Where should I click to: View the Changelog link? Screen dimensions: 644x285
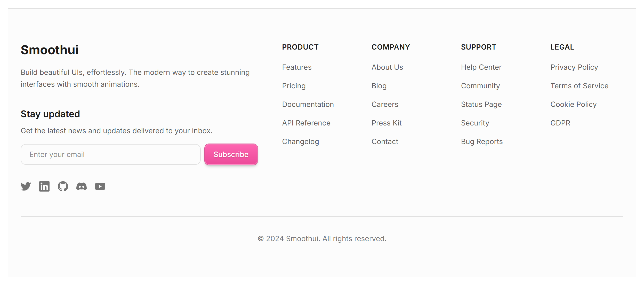coord(301,141)
